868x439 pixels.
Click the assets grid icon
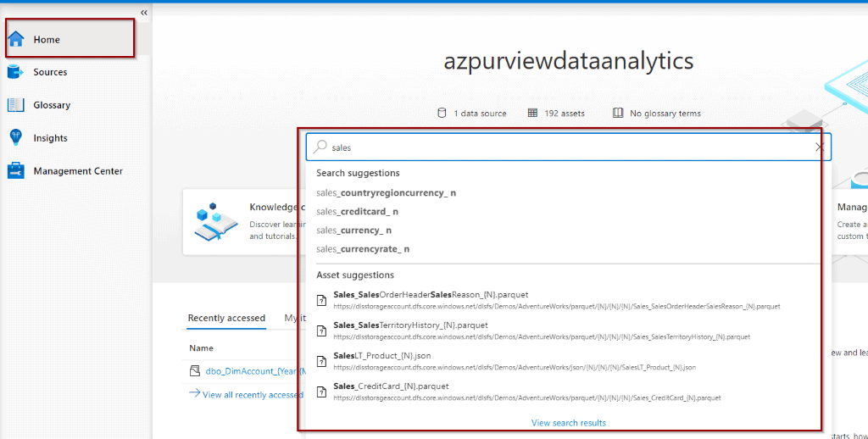[x=532, y=113]
